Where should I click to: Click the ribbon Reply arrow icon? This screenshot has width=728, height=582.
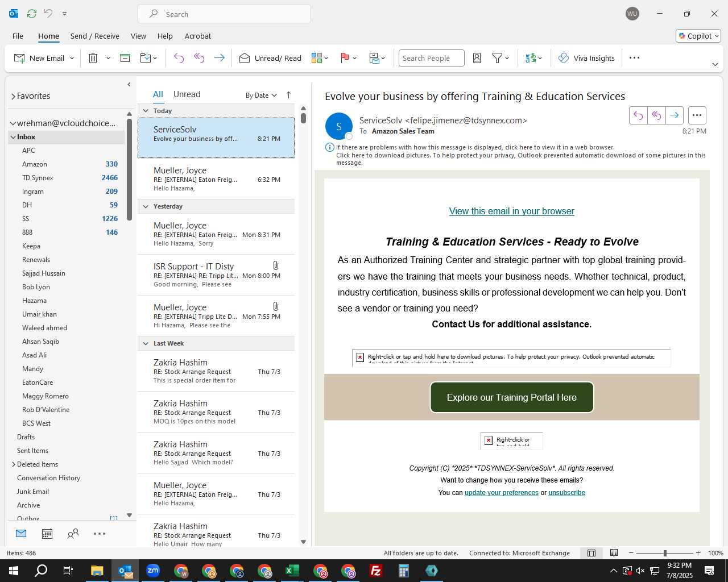click(x=179, y=58)
